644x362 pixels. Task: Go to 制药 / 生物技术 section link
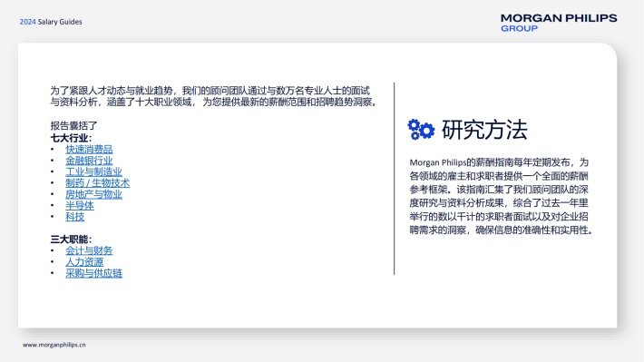click(x=97, y=183)
